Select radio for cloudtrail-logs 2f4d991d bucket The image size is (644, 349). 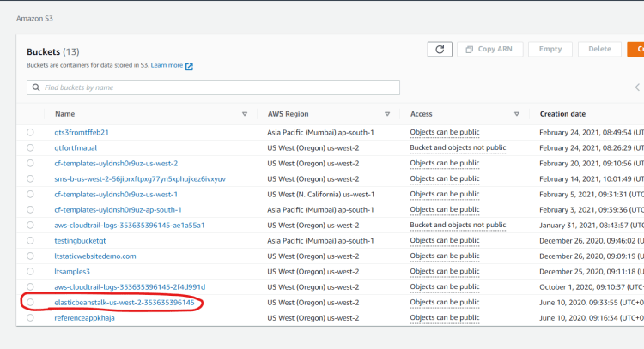[30, 286]
